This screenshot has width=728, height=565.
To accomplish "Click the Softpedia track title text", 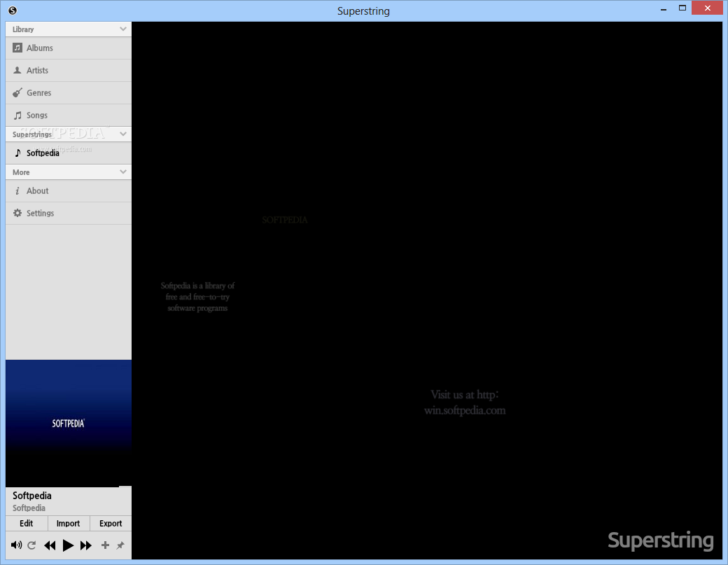I will [32, 496].
